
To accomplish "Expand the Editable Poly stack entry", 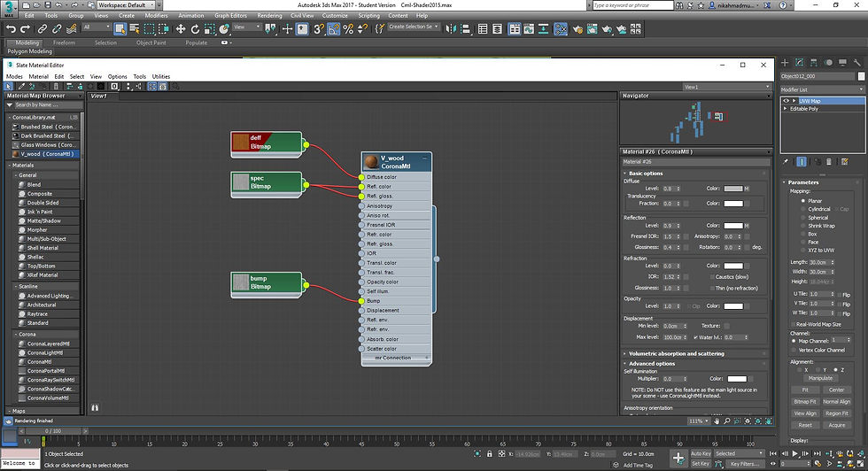I will coord(786,109).
